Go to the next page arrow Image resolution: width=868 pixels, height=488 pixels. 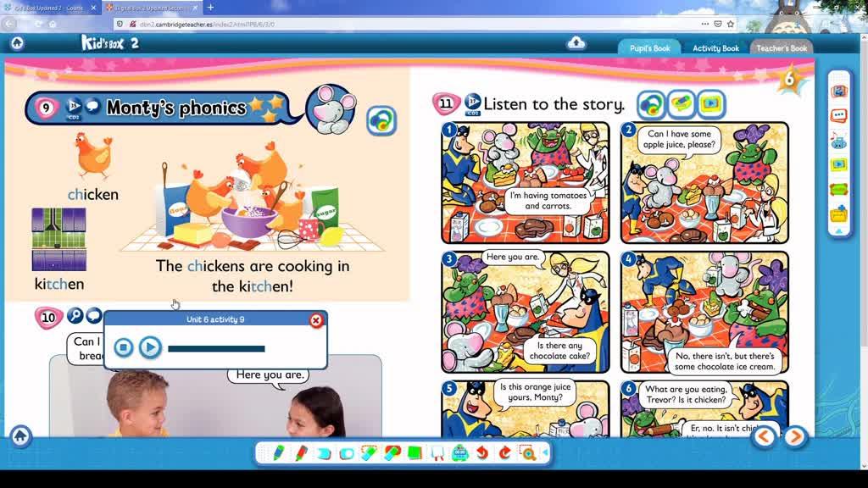(795, 436)
